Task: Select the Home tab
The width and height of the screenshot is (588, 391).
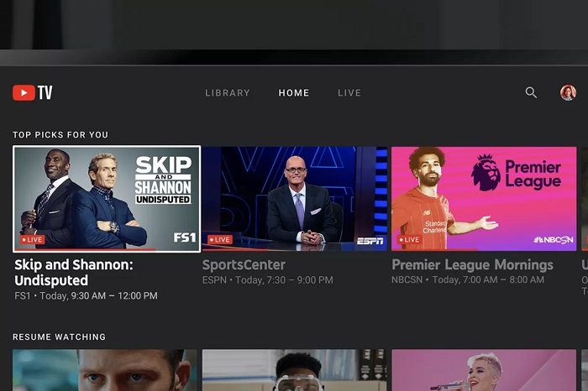Action: pyautogui.click(x=294, y=93)
